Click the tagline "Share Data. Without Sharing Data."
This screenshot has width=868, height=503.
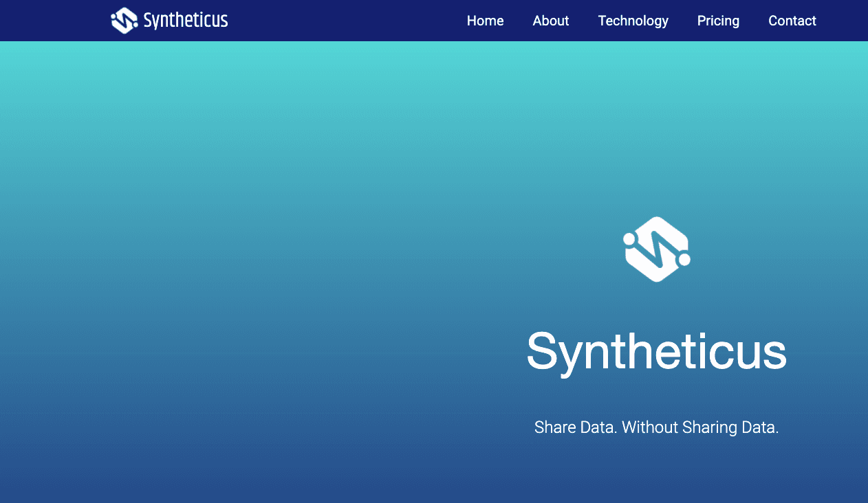656,427
